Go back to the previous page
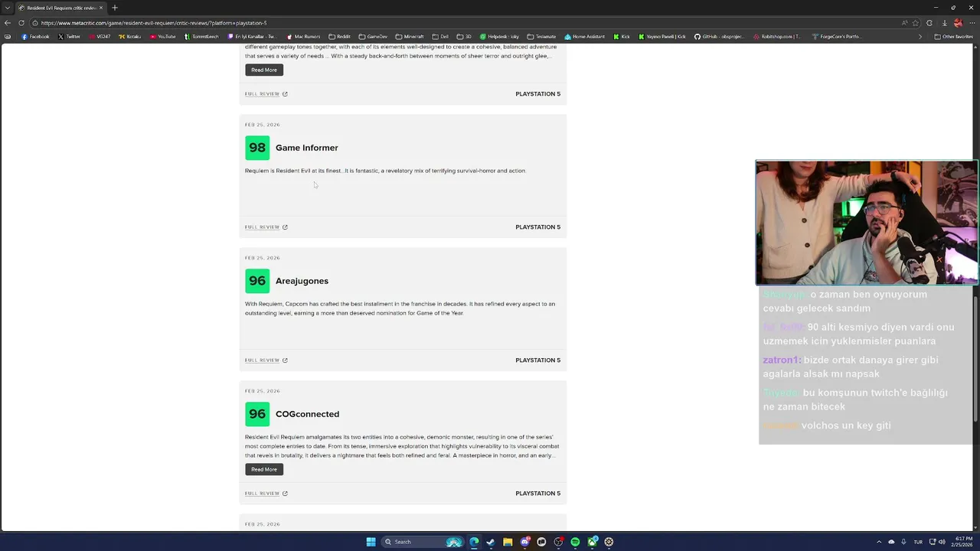This screenshot has width=980, height=551. 8,23
